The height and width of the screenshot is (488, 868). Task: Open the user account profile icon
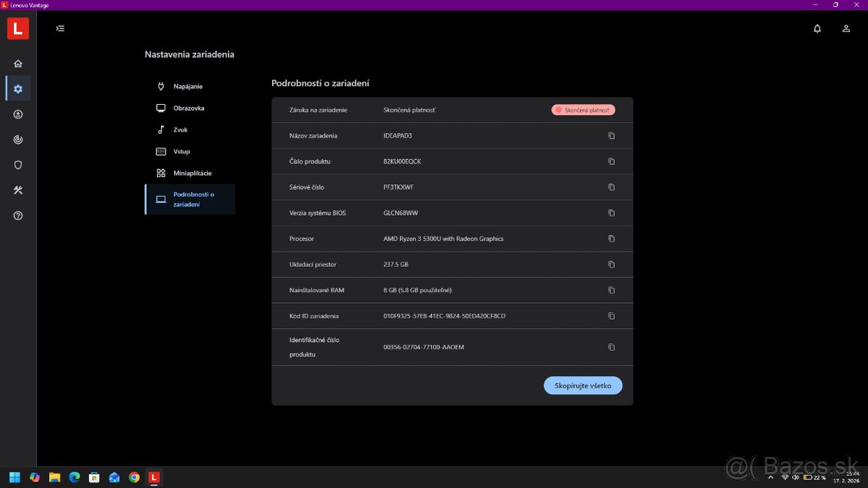pyautogui.click(x=846, y=29)
